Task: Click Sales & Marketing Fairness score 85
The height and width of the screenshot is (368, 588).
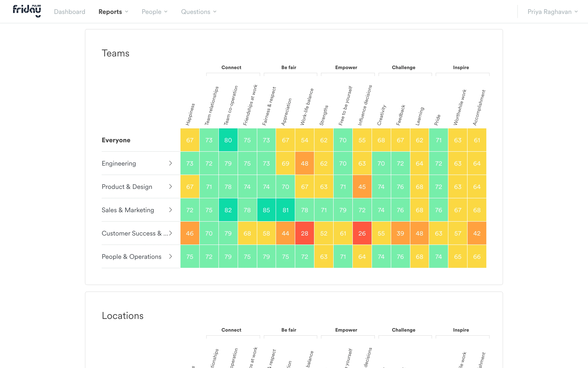Action: 266,210
